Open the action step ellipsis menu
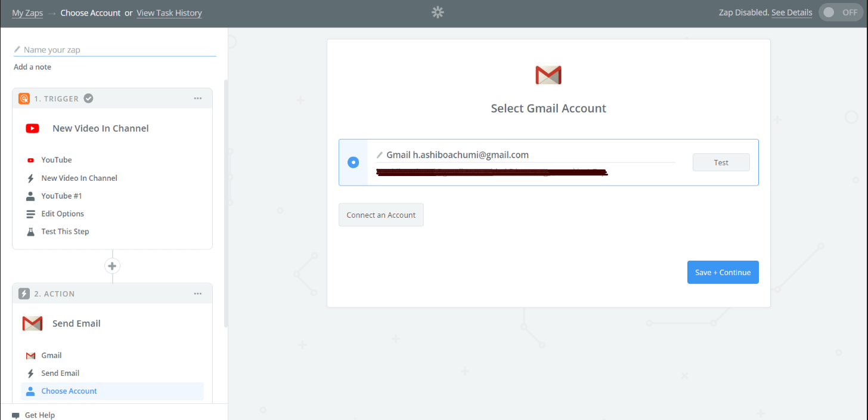 pos(197,293)
